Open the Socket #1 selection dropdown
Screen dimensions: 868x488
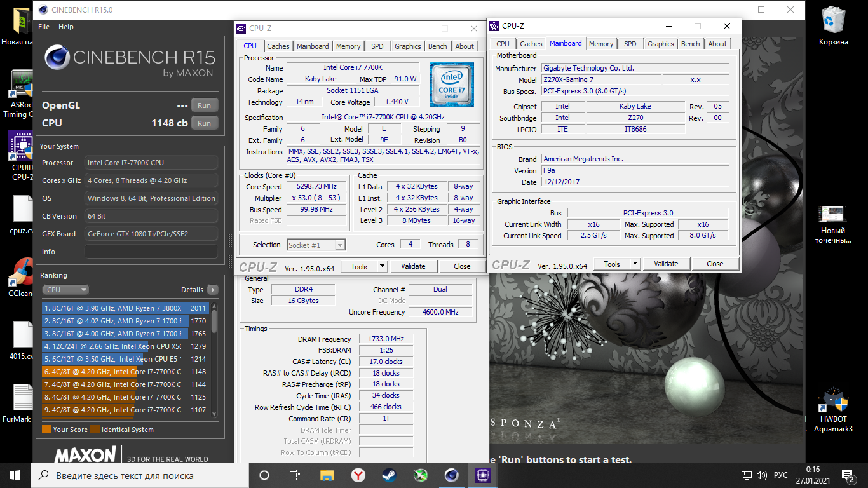point(316,245)
